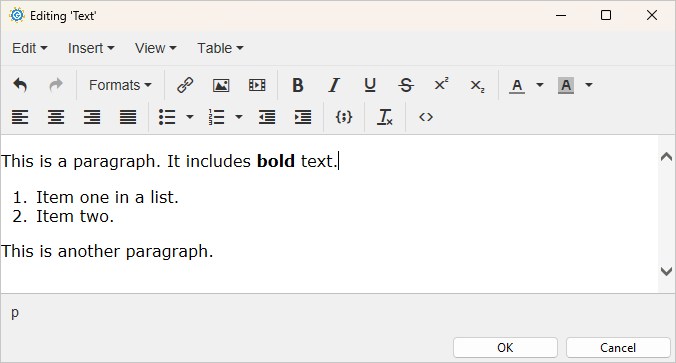676x363 pixels.
Task: Clear formatting of selected text
Action: point(385,117)
